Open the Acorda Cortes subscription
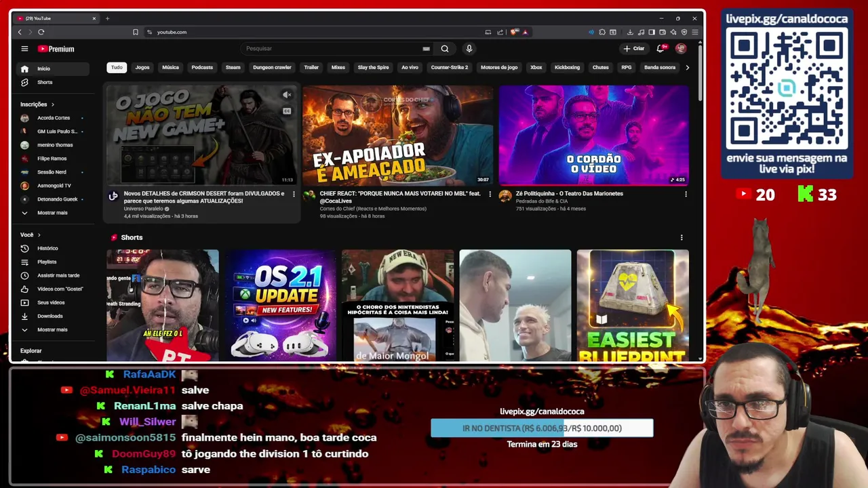Viewport: 868px width, 488px height. point(53,118)
